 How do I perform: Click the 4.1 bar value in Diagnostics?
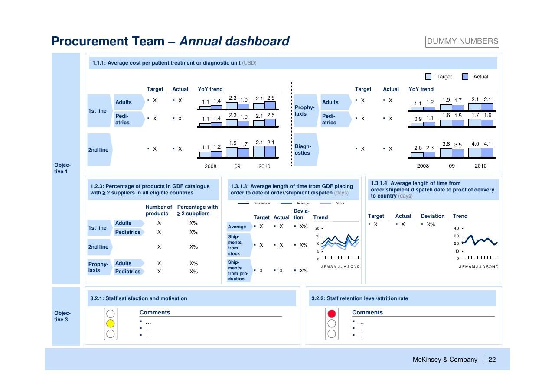487,143
